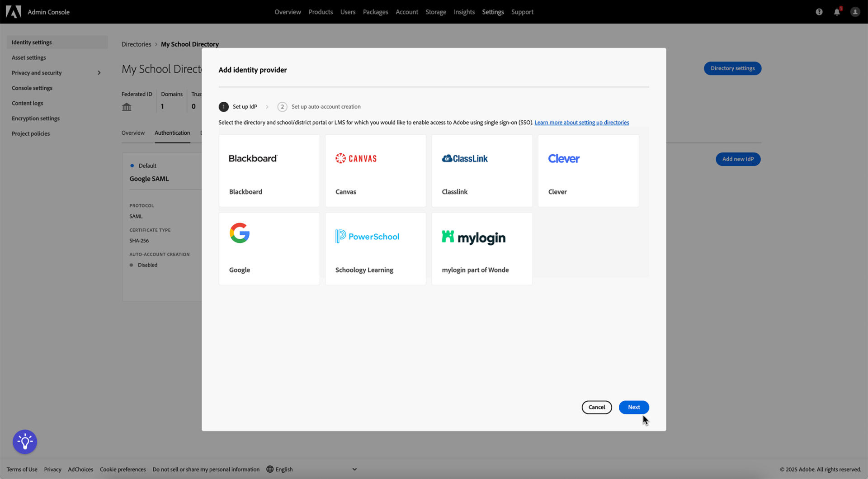Viewport: 868px width, 479px height.
Task: Go back to the Directories breadcrumb
Action: coord(136,44)
